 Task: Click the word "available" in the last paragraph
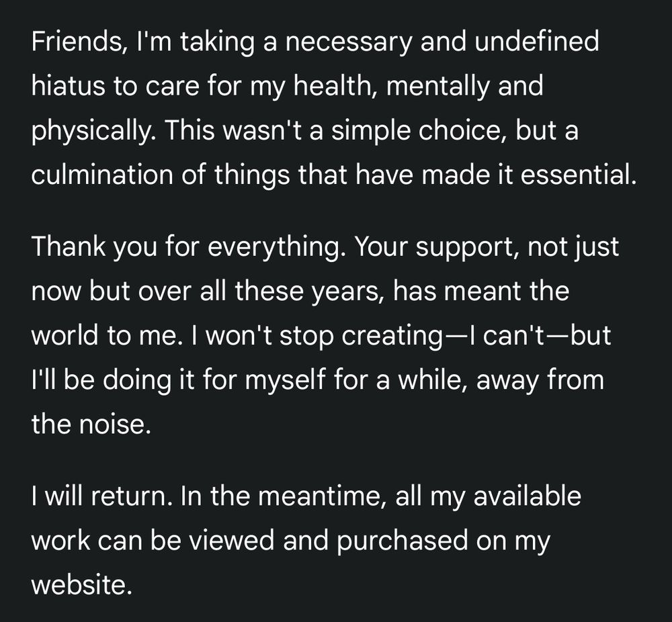pyautogui.click(x=527, y=496)
